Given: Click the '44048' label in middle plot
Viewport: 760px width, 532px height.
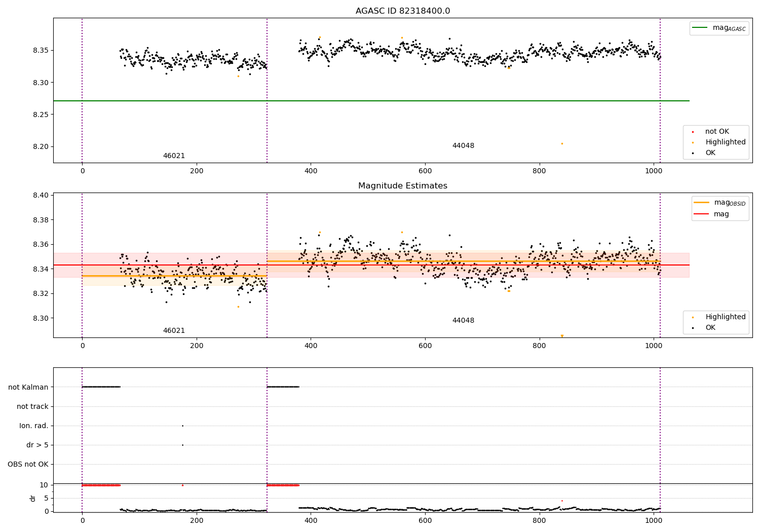Looking at the screenshot, I should [463, 320].
